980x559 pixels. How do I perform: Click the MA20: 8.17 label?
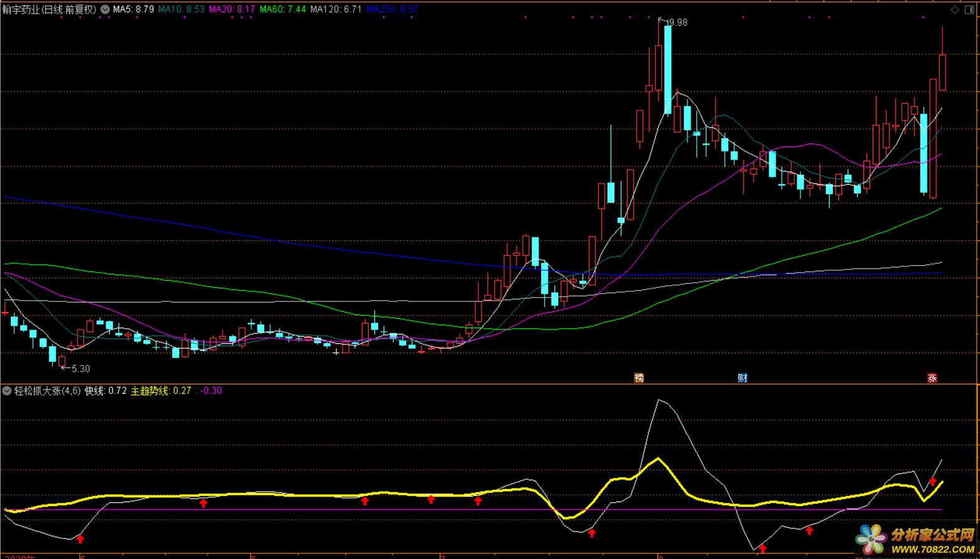click(x=232, y=9)
